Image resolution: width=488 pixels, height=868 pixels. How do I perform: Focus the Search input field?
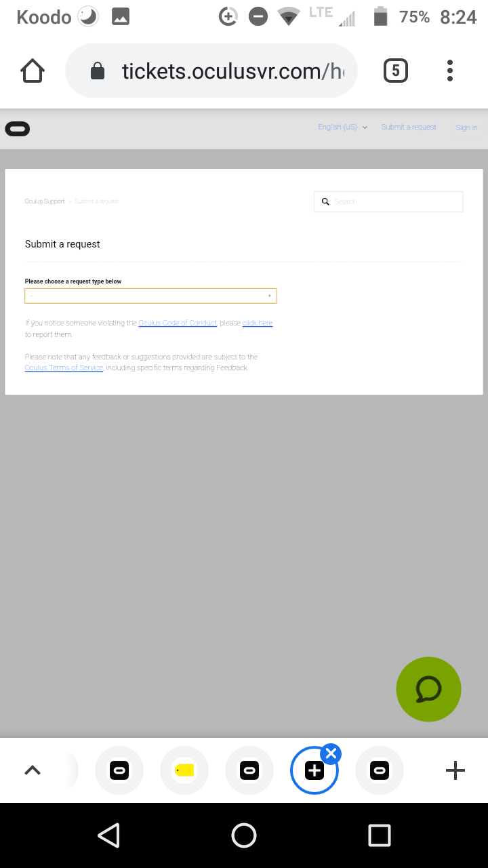coord(388,201)
